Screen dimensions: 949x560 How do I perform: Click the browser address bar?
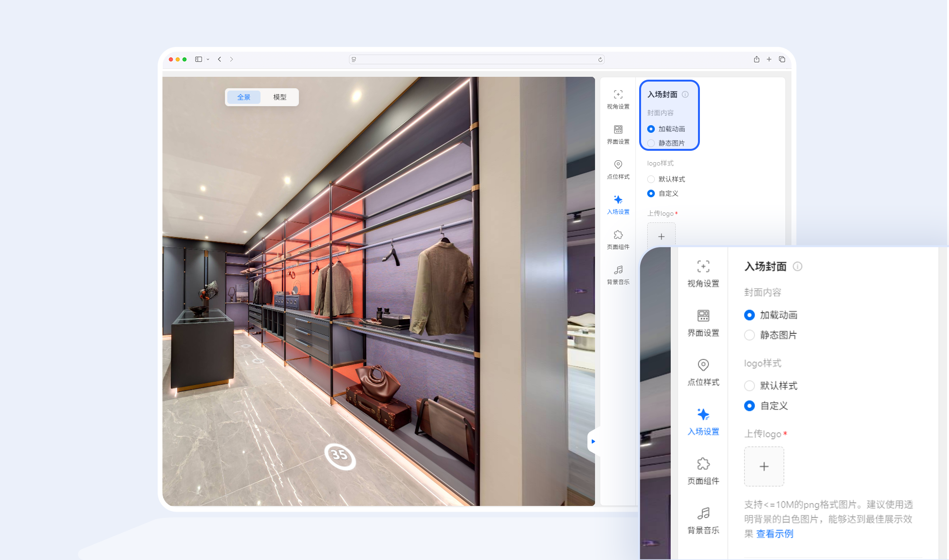(477, 59)
